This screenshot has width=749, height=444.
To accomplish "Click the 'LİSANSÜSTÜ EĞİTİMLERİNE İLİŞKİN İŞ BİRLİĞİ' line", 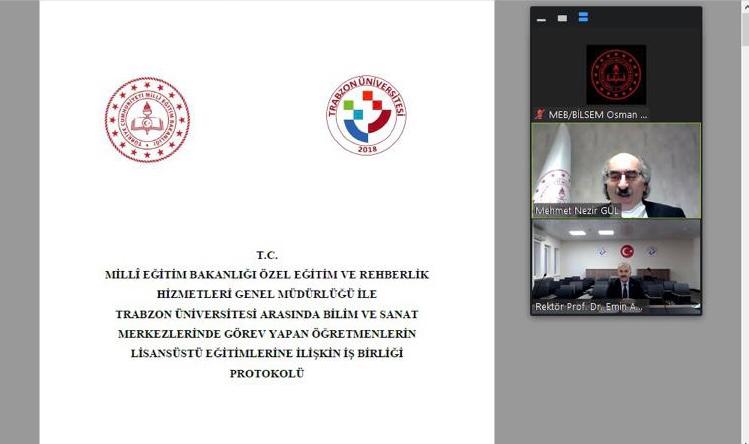I will (267, 354).
